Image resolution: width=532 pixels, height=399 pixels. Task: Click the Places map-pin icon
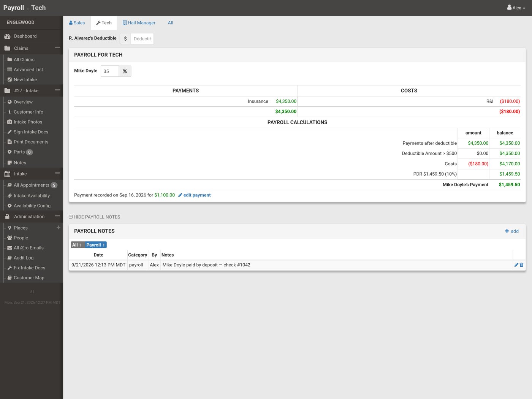[x=9, y=228]
